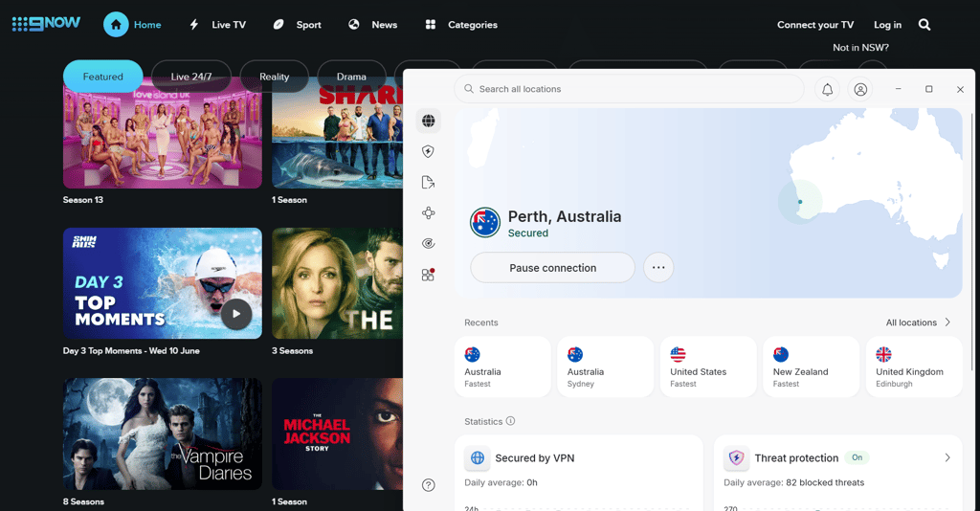Click the Threat protection On badge
Image resolution: width=980 pixels, height=511 pixels.
pos(857,457)
